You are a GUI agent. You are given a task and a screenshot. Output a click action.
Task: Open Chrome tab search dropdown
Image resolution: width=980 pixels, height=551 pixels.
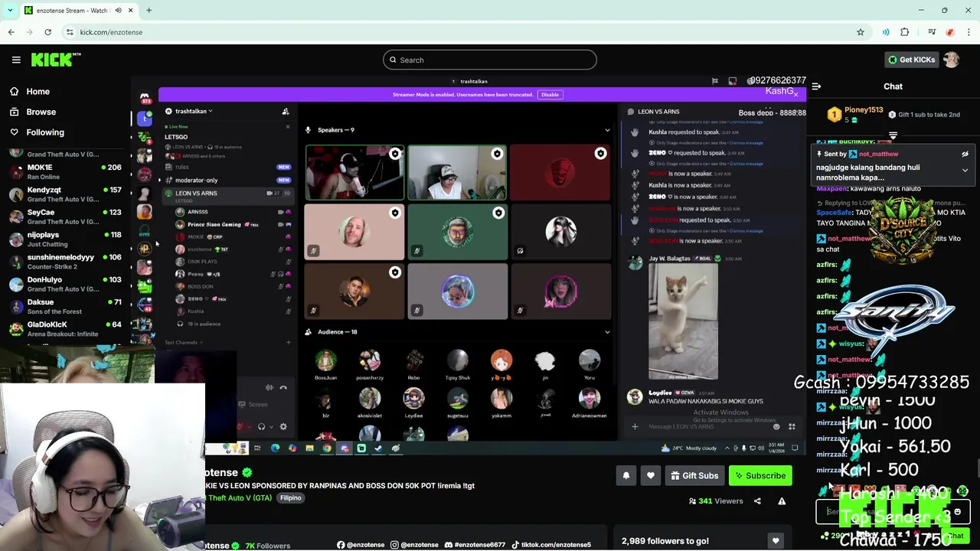[10, 10]
